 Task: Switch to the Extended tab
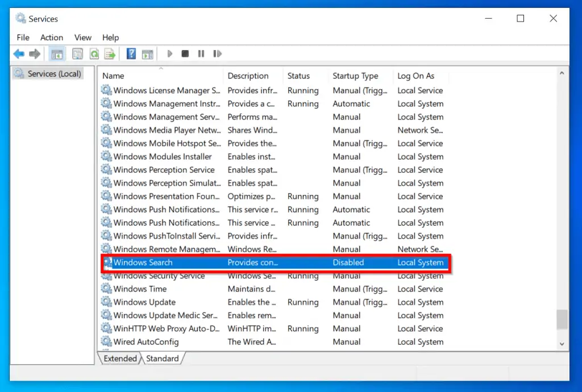click(120, 358)
